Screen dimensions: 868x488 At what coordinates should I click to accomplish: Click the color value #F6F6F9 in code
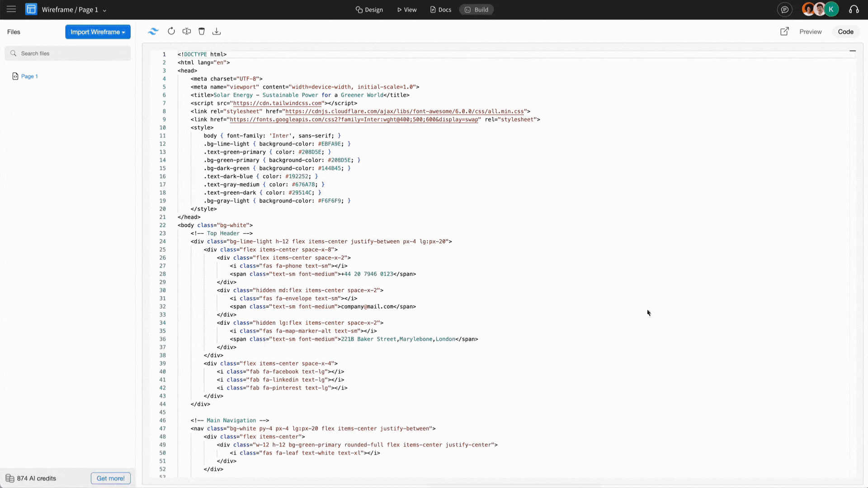click(329, 201)
